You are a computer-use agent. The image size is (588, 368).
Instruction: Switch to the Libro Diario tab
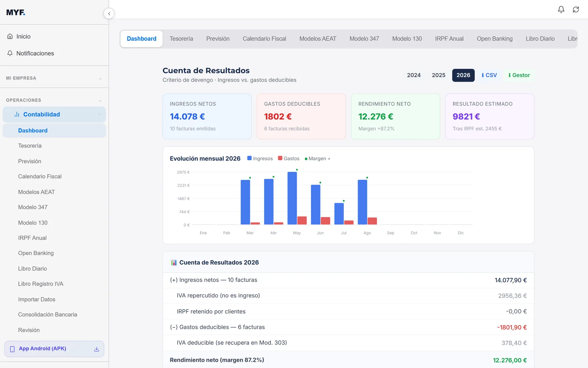[540, 39]
